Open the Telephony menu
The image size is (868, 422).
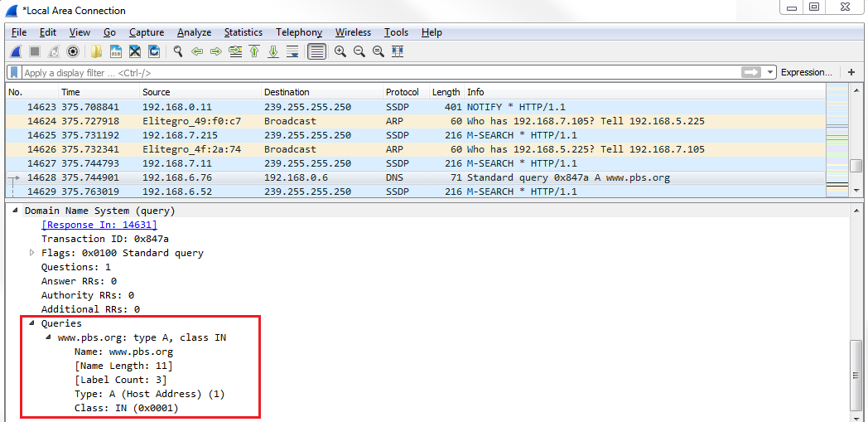(x=298, y=32)
